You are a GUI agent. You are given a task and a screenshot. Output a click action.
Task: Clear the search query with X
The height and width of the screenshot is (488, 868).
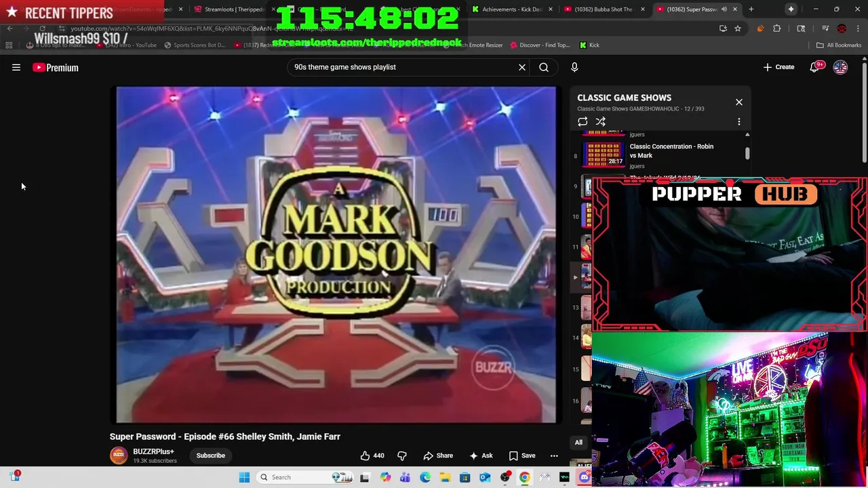pos(522,67)
